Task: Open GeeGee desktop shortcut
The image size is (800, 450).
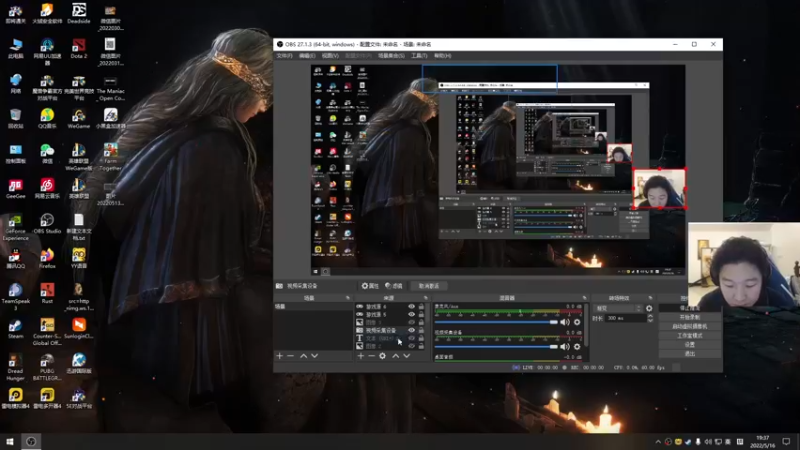Action: 15,188
